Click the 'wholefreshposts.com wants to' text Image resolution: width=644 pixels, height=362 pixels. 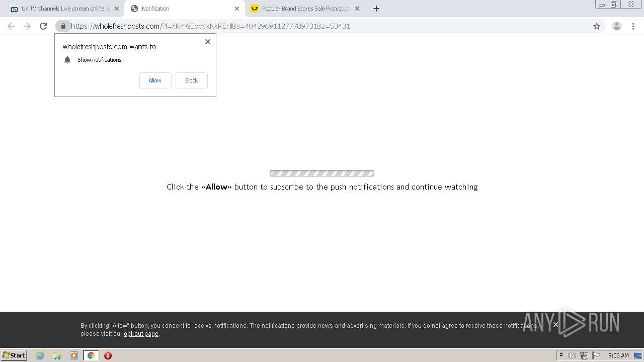(x=109, y=47)
